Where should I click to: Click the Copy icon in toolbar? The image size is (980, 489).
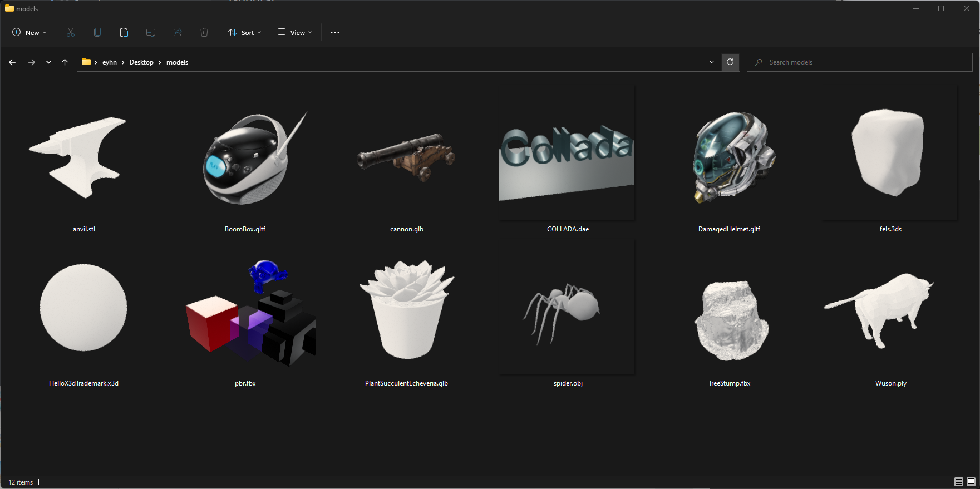click(97, 32)
